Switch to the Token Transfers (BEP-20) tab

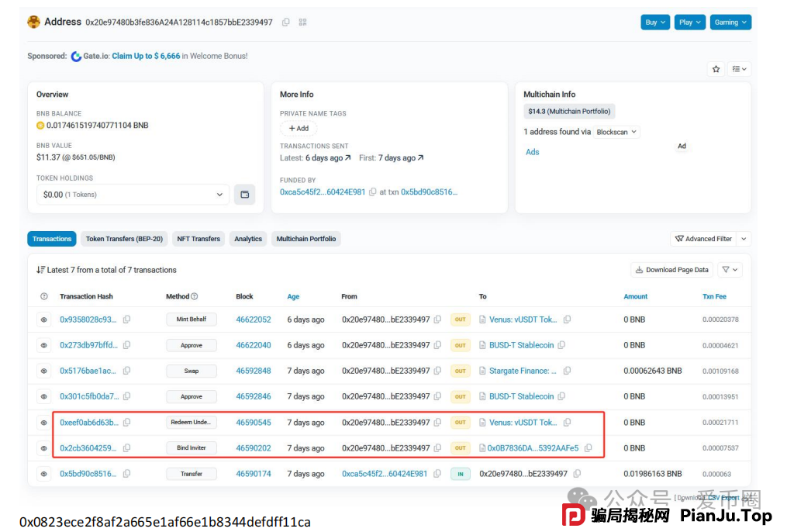click(124, 239)
